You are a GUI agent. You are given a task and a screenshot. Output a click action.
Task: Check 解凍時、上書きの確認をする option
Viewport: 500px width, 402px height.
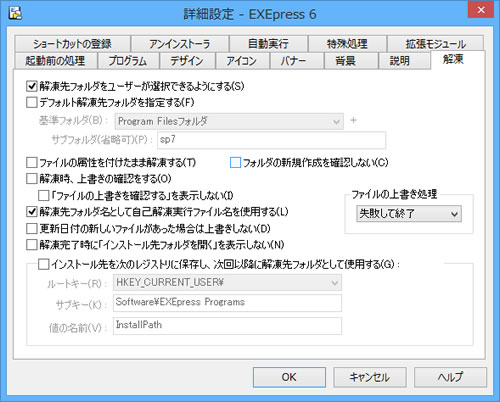click(32, 179)
